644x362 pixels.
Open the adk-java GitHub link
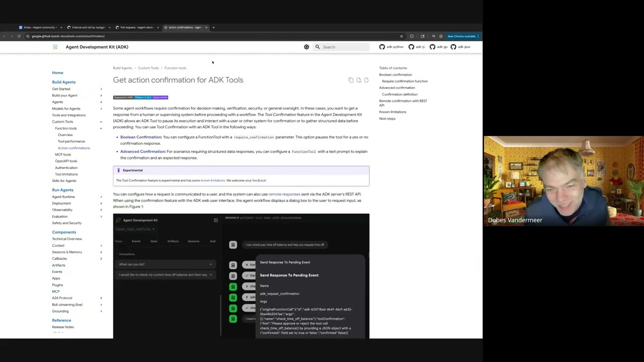coord(460,47)
